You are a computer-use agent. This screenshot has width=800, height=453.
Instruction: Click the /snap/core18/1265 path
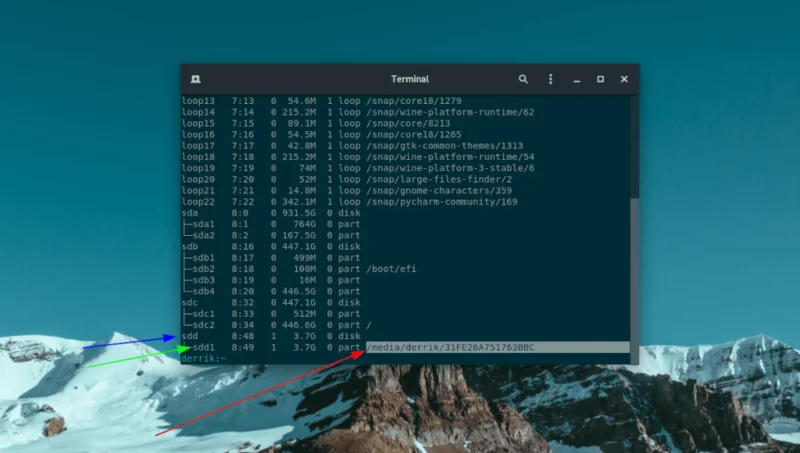[414, 135]
